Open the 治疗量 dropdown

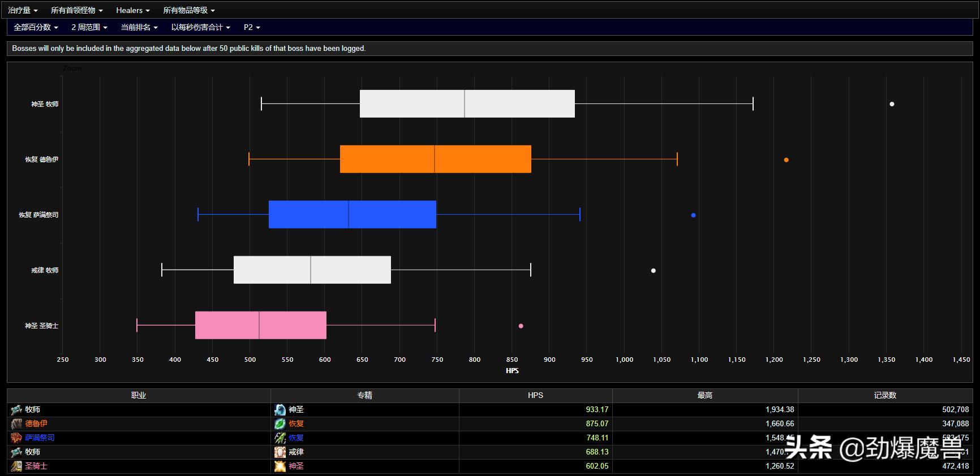pos(23,10)
